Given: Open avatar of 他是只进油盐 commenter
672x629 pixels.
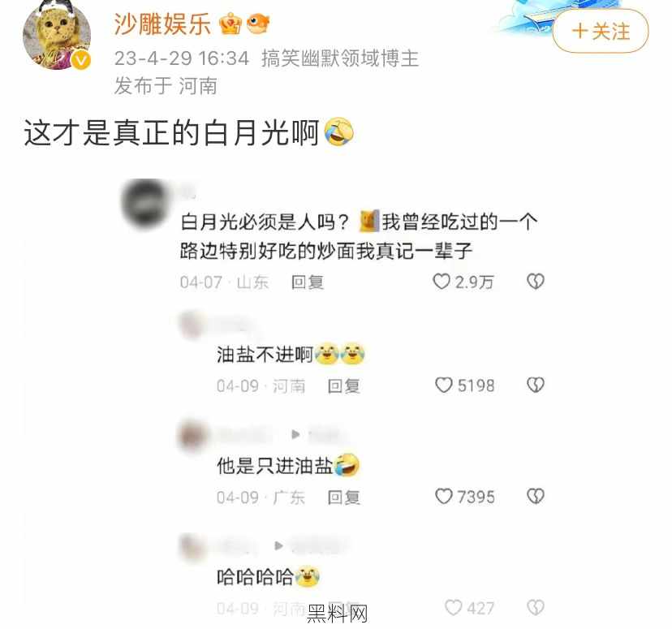Looking at the screenshot, I should coord(192,436).
